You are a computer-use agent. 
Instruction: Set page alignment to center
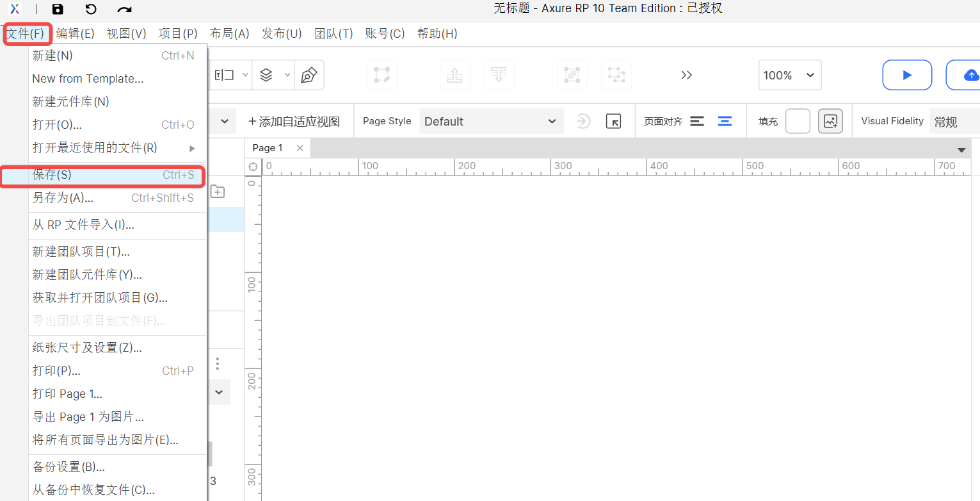pyautogui.click(x=725, y=121)
